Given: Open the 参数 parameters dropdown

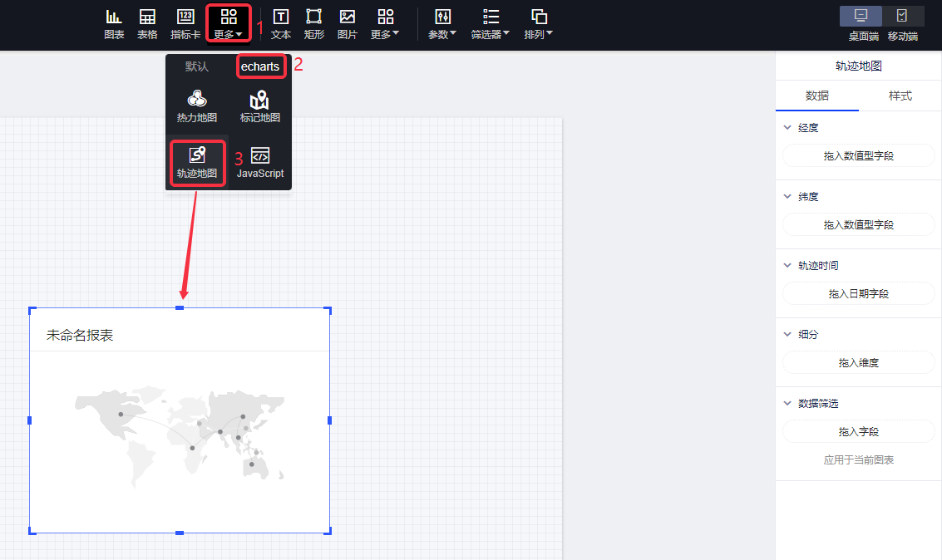Looking at the screenshot, I should click(x=442, y=24).
